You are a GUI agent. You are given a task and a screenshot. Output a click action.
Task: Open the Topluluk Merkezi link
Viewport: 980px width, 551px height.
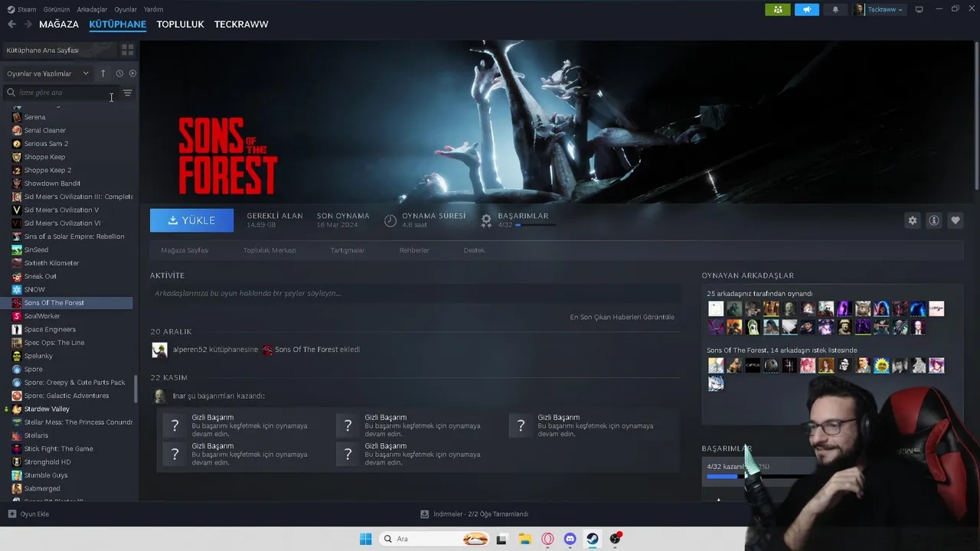click(269, 250)
